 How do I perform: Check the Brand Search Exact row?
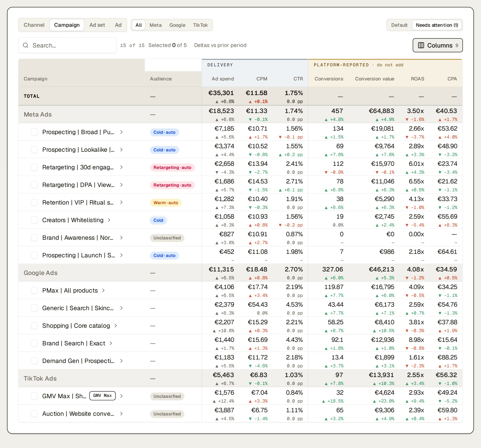pos(34,343)
